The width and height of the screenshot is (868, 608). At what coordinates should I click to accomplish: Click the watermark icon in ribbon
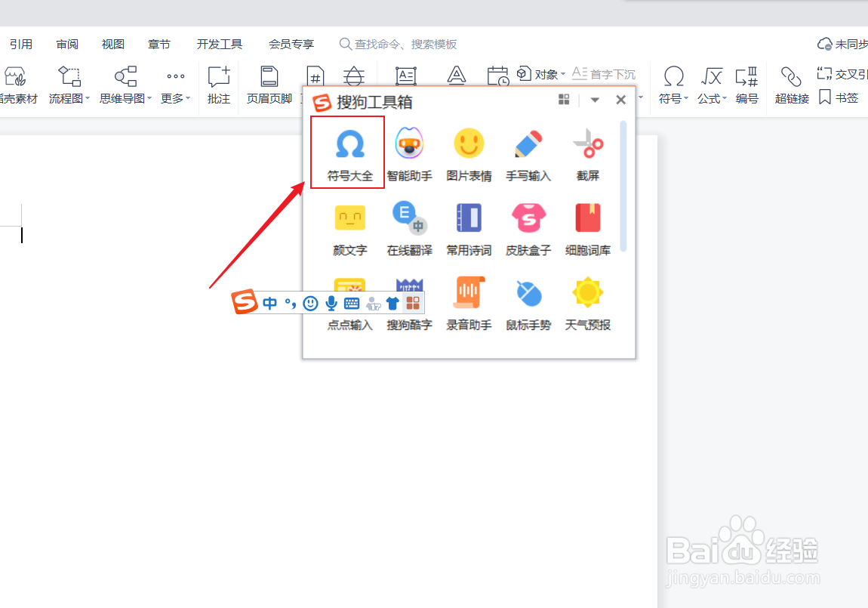tap(354, 76)
